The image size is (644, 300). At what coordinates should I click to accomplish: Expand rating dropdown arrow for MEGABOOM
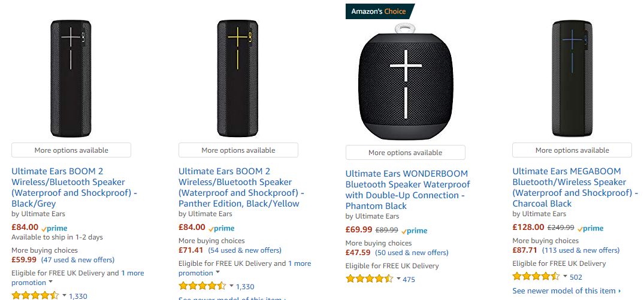(x=565, y=276)
